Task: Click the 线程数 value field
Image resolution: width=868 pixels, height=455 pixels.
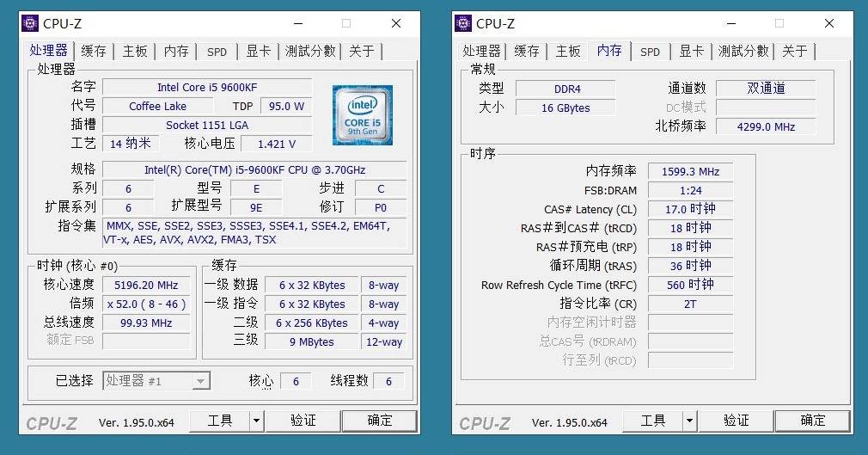Action: (x=388, y=381)
